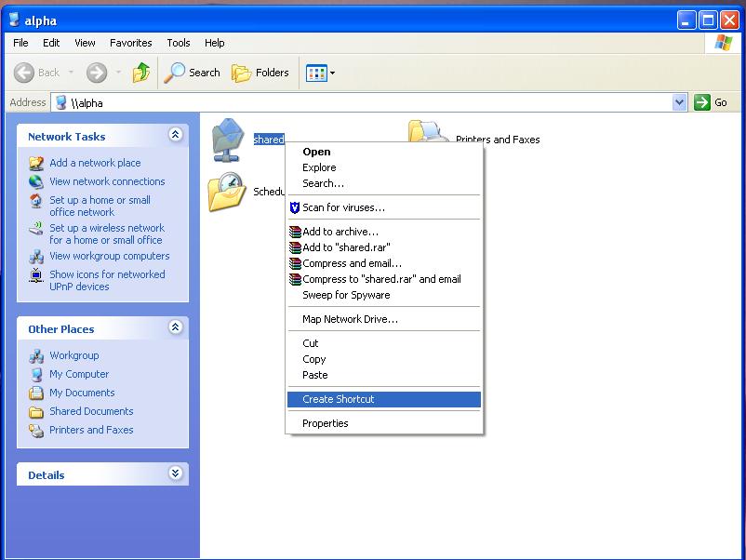This screenshot has height=560, width=746.
Task: Click Add a network place link
Action: tap(95, 163)
